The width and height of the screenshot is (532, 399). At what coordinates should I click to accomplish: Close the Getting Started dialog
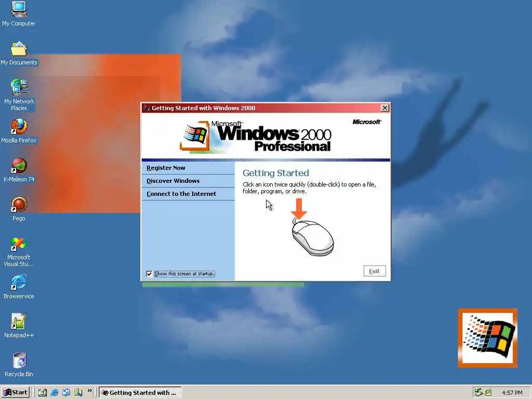coord(385,108)
